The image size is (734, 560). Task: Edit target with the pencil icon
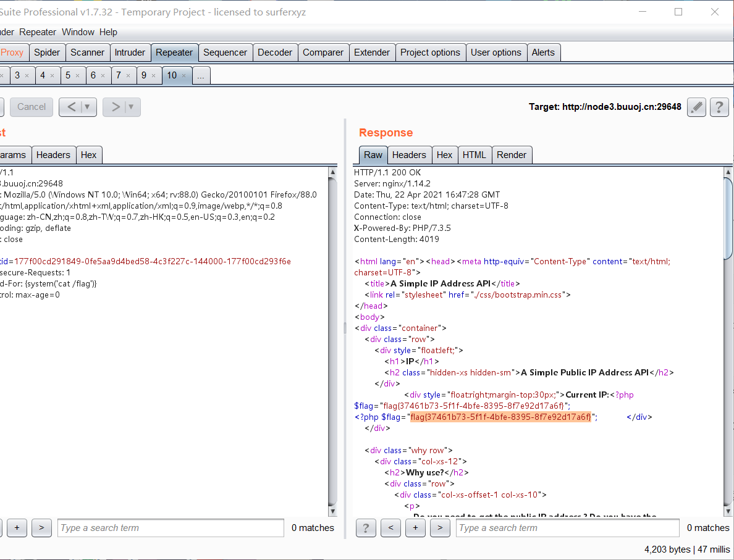click(696, 107)
